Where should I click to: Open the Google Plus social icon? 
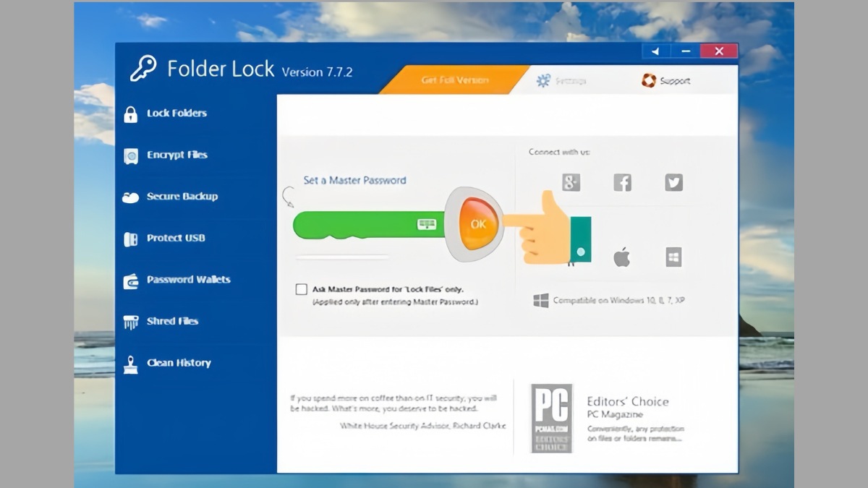point(571,182)
